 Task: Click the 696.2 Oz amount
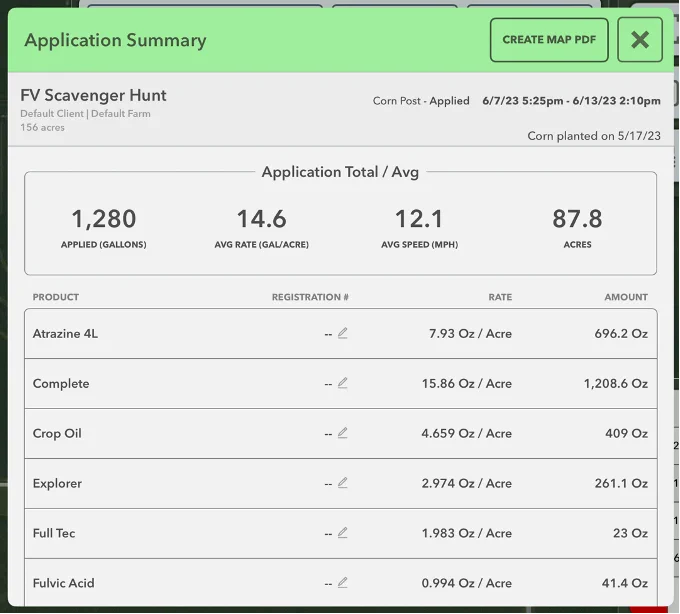621,333
